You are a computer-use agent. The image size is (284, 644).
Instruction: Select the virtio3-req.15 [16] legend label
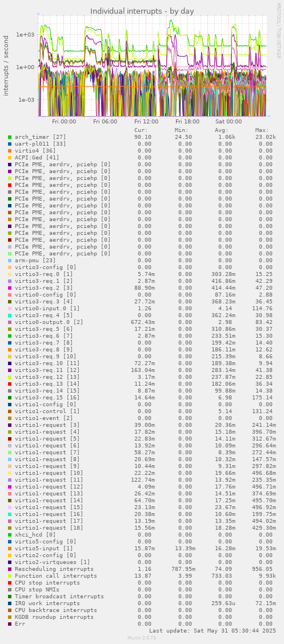tap(43, 398)
